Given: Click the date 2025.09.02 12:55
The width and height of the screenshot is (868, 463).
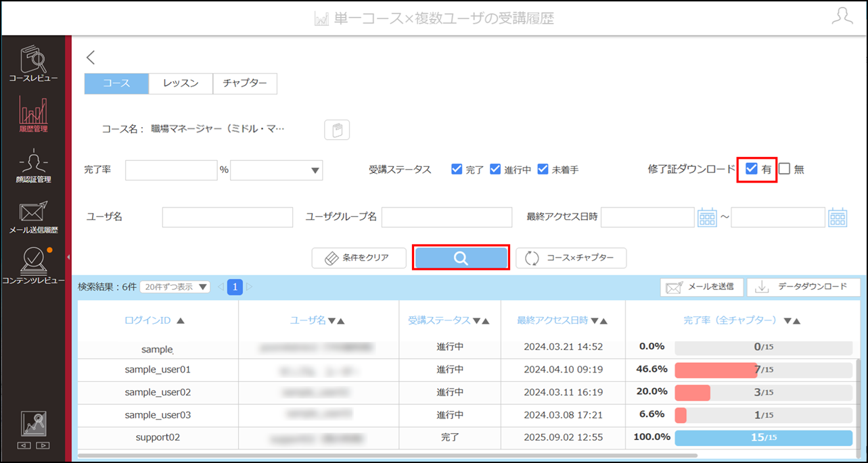Looking at the screenshot, I should 563,437.
